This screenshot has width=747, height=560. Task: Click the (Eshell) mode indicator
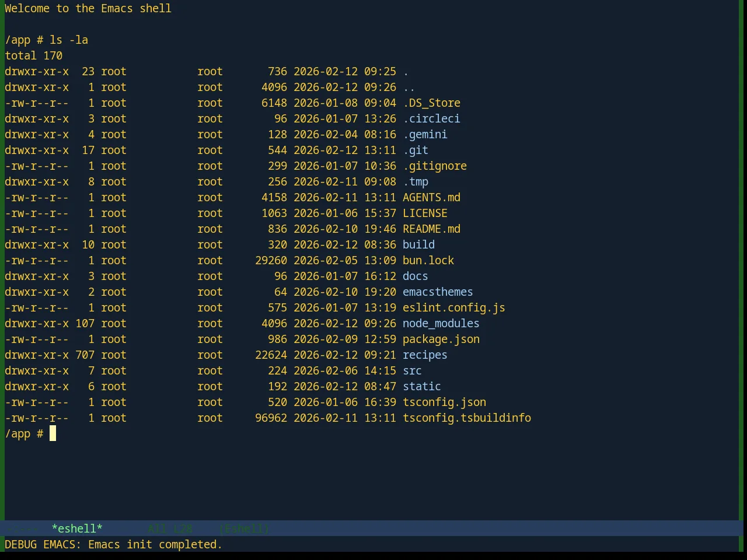[245, 528]
